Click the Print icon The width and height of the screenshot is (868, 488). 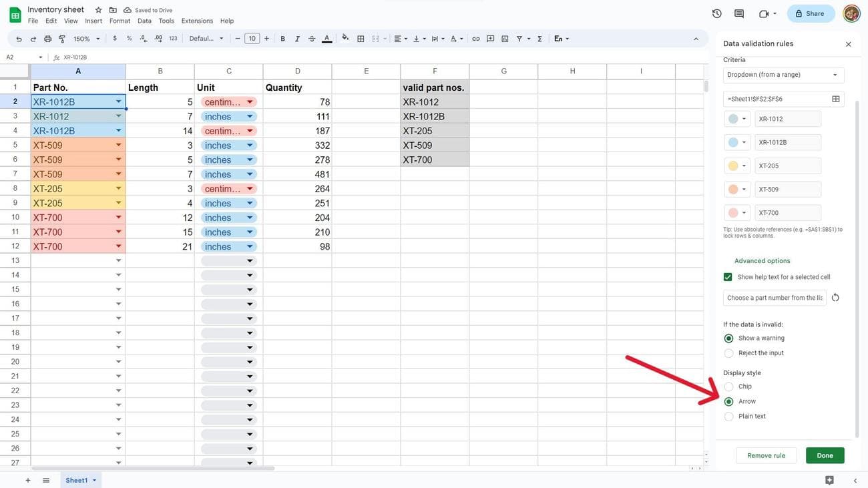click(47, 39)
